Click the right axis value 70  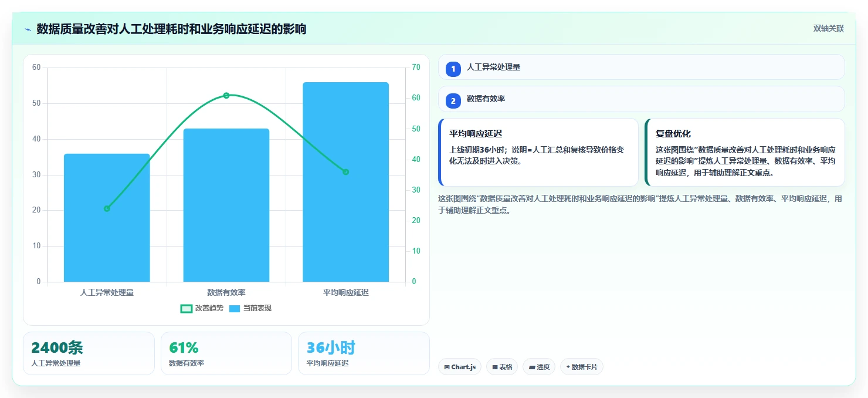[x=416, y=68]
